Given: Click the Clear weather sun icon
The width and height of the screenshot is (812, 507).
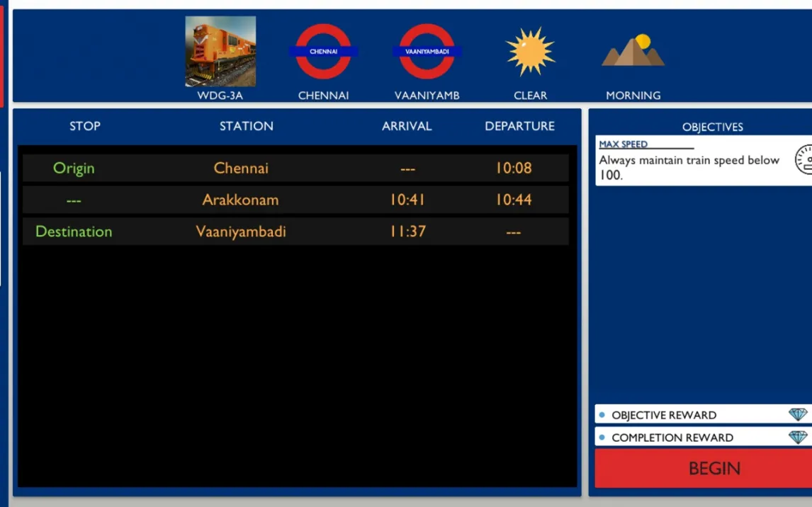Looking at the screenshot, I should pyautogui.click(x=530, y=52).
